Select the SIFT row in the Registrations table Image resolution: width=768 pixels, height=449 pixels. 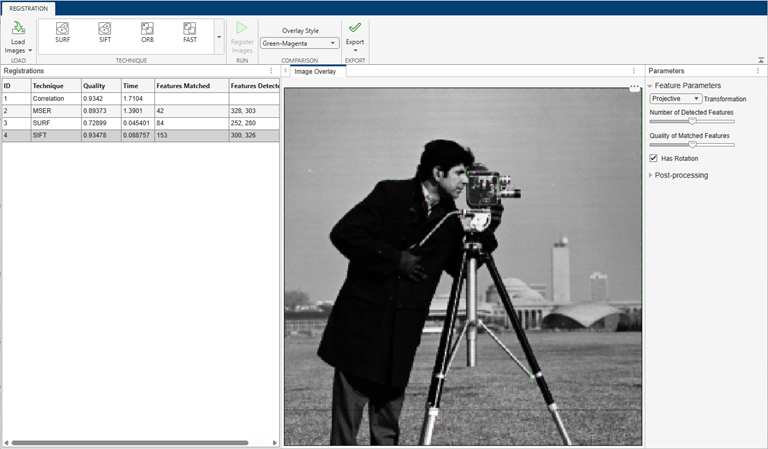(141, 135)
